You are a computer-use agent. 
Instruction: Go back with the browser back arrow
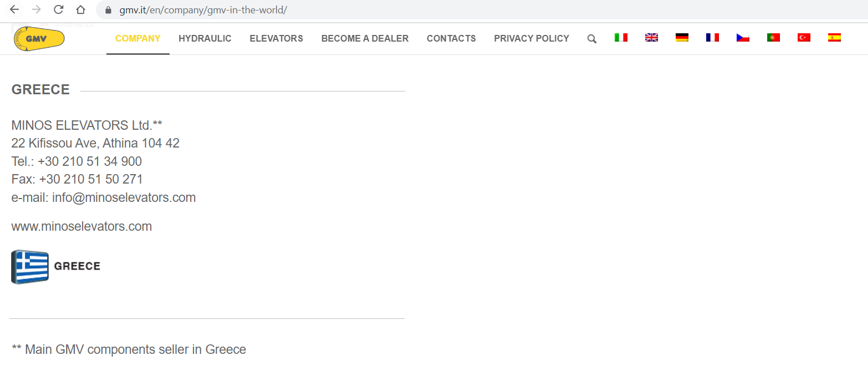coord(14,10)
